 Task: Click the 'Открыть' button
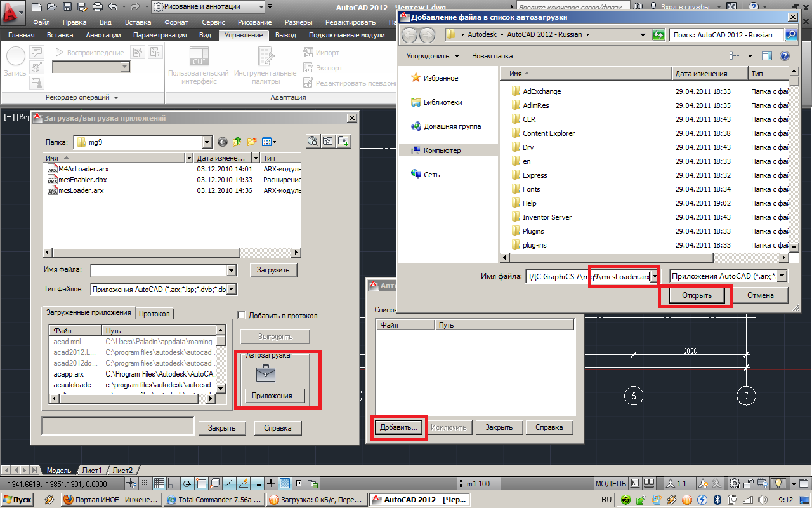(x=697, y=295)
